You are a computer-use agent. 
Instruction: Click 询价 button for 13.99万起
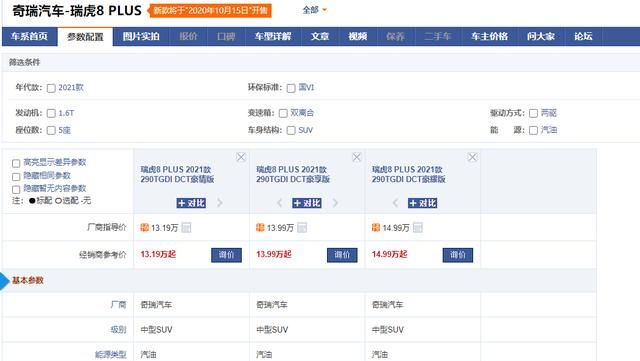point(342,255)
